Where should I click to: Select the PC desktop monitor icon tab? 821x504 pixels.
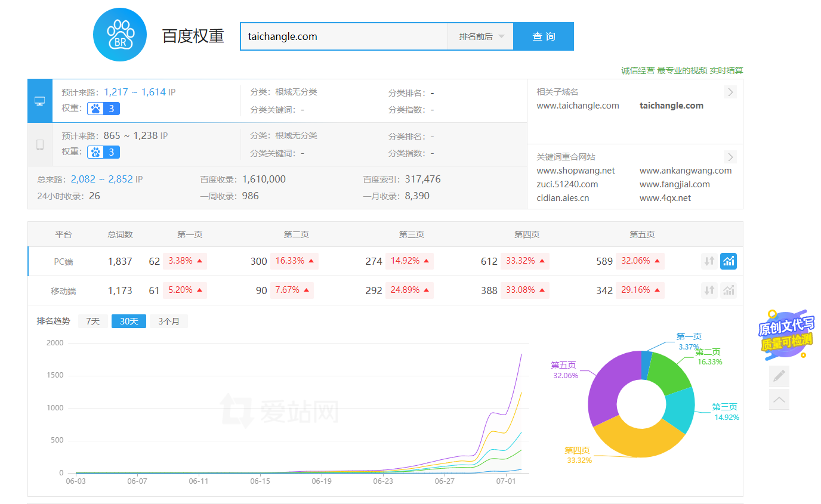click(x=40, y=101)
